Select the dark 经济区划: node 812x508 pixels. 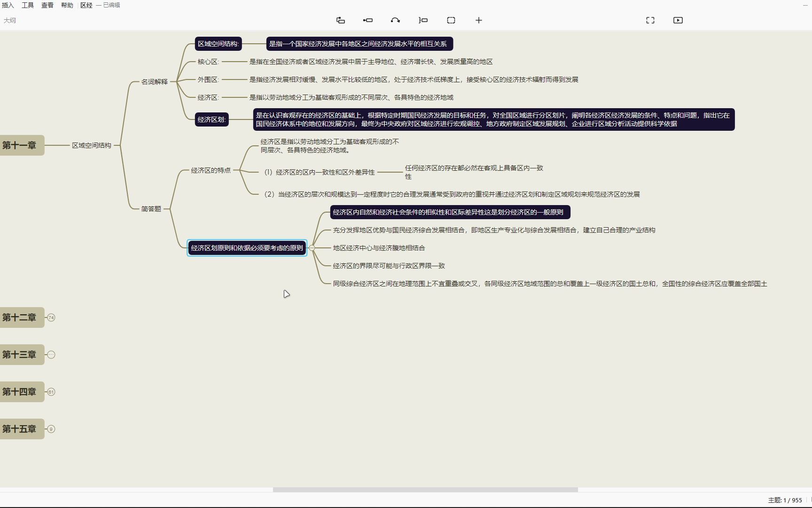coord(212,119)
